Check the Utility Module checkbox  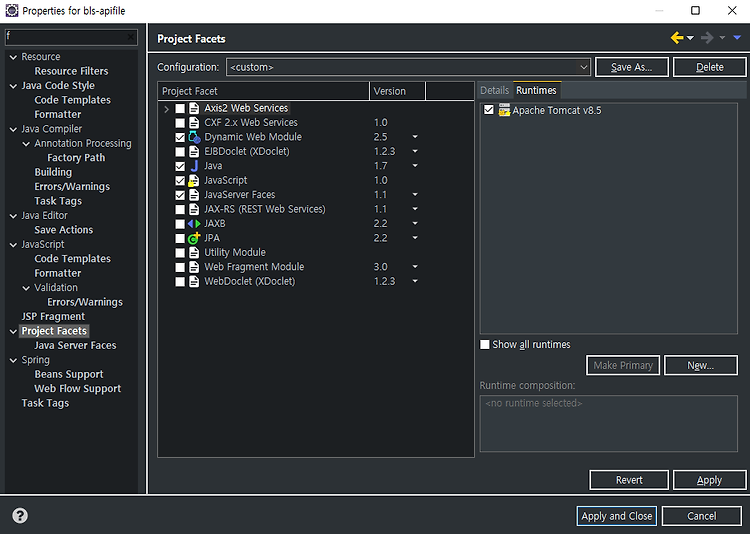pos(180,253)
